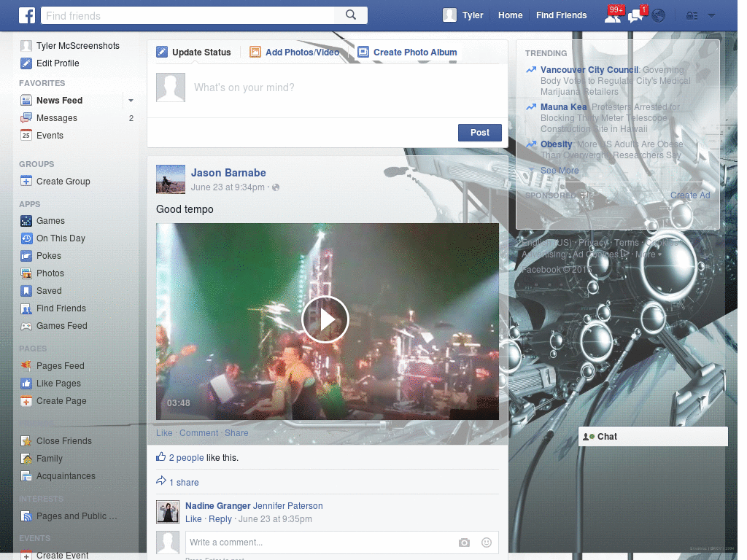Click the Facebook logo icon
747x560 pixels.
coord(27,15)
